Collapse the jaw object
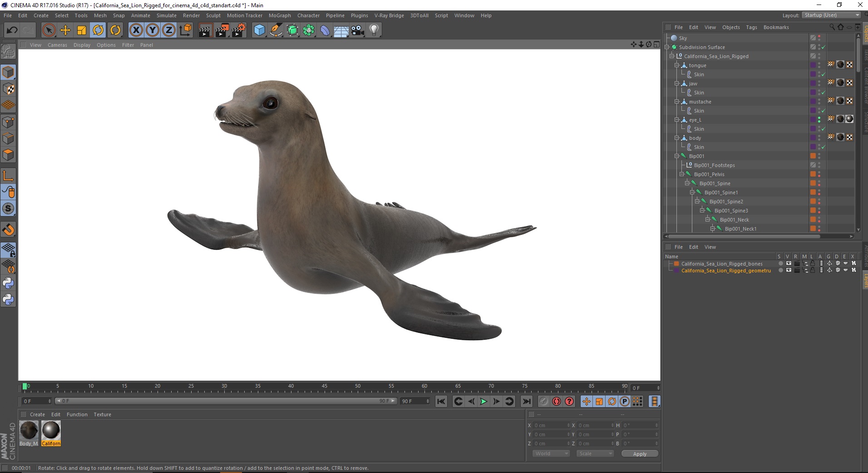 coord(676,84)
